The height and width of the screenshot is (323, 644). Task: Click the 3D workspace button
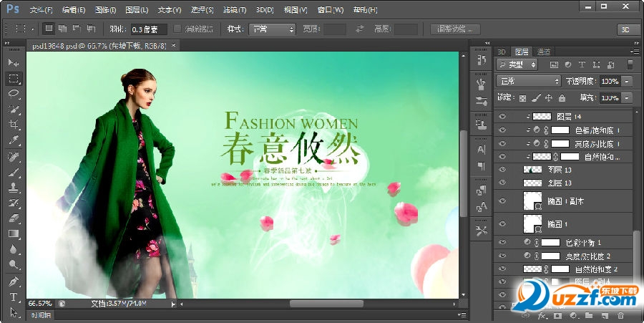625,29
